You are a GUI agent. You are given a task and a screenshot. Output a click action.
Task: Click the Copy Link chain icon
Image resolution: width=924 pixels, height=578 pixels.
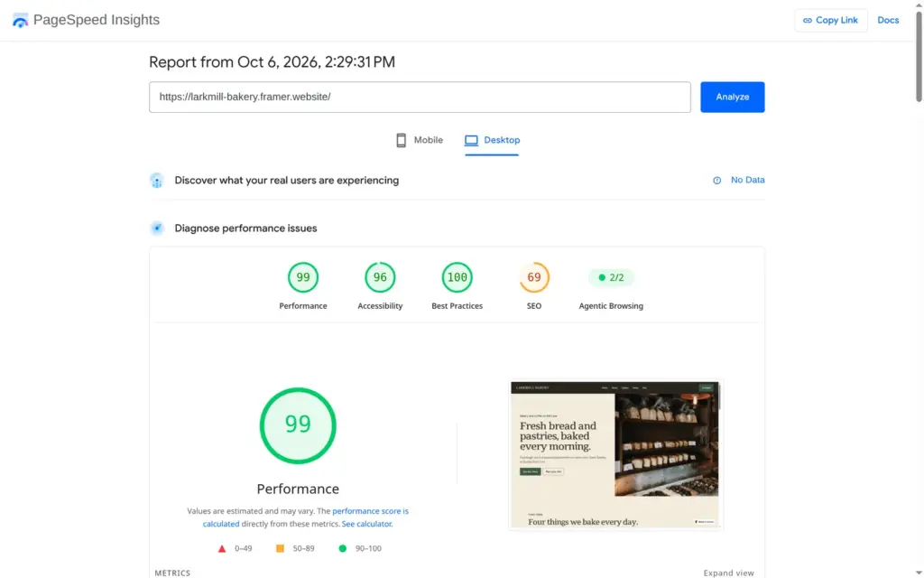tap(808, 21)
